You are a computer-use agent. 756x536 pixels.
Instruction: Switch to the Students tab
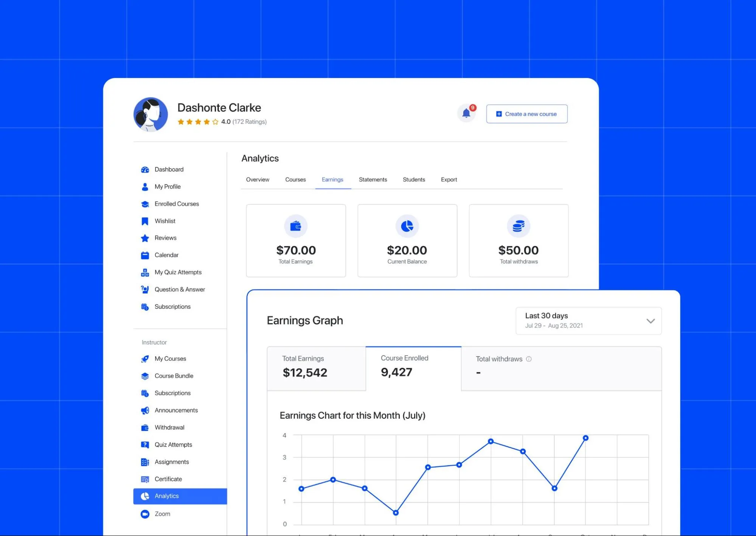point(414,179)
